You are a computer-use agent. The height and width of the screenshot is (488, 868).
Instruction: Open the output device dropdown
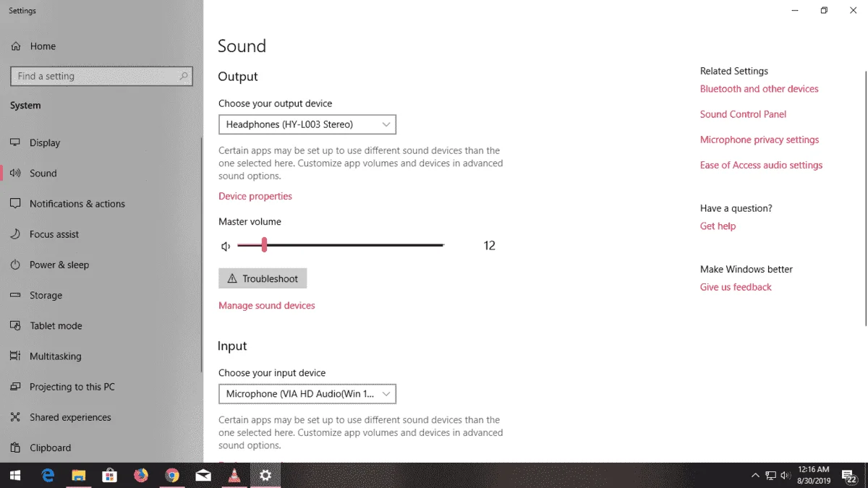[307, 124]
